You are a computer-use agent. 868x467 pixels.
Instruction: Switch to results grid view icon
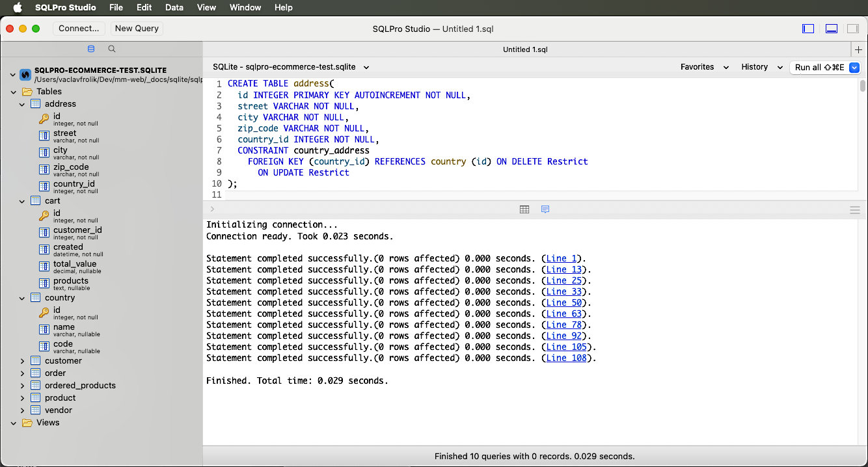coord(524,209)
